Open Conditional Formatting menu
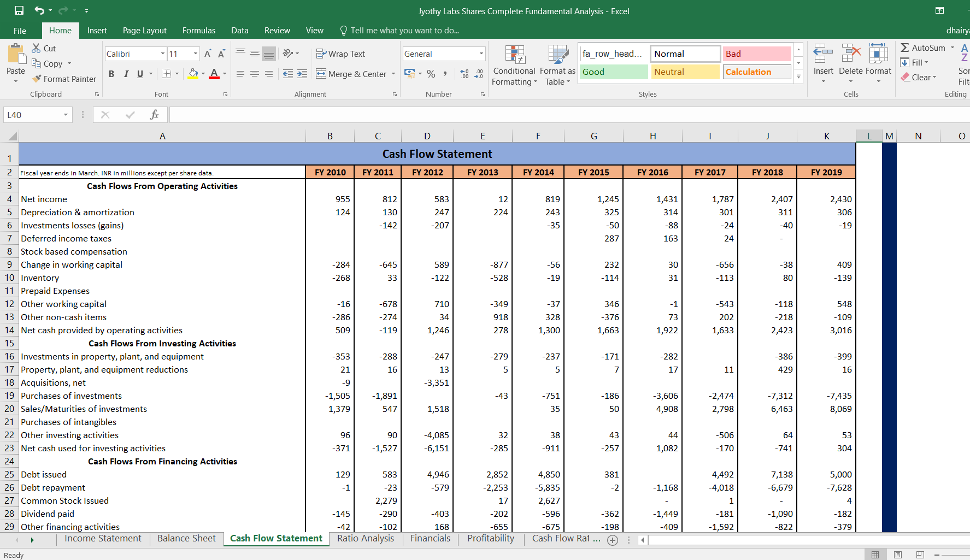970x560 pixels. click(x=514, y=65)
